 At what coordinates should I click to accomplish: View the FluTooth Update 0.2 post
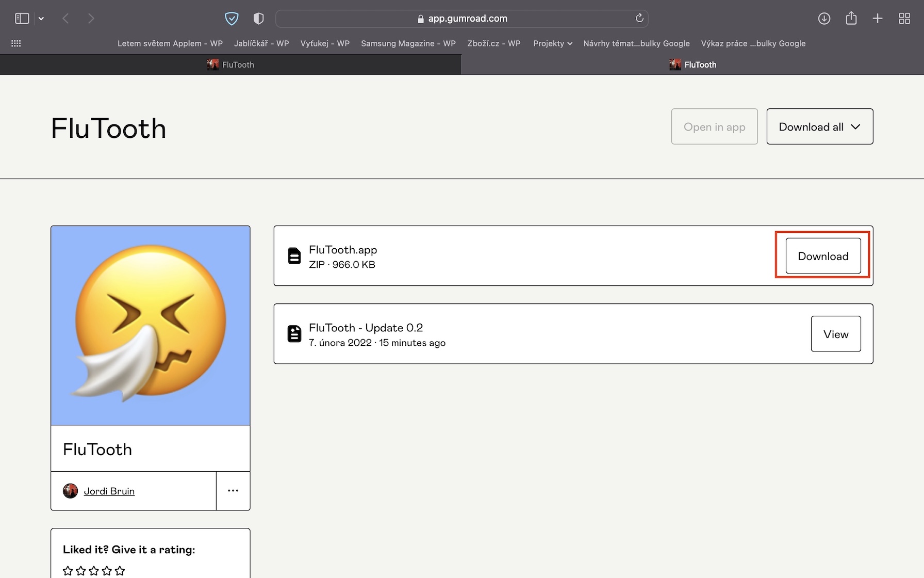tap(836, 334)
